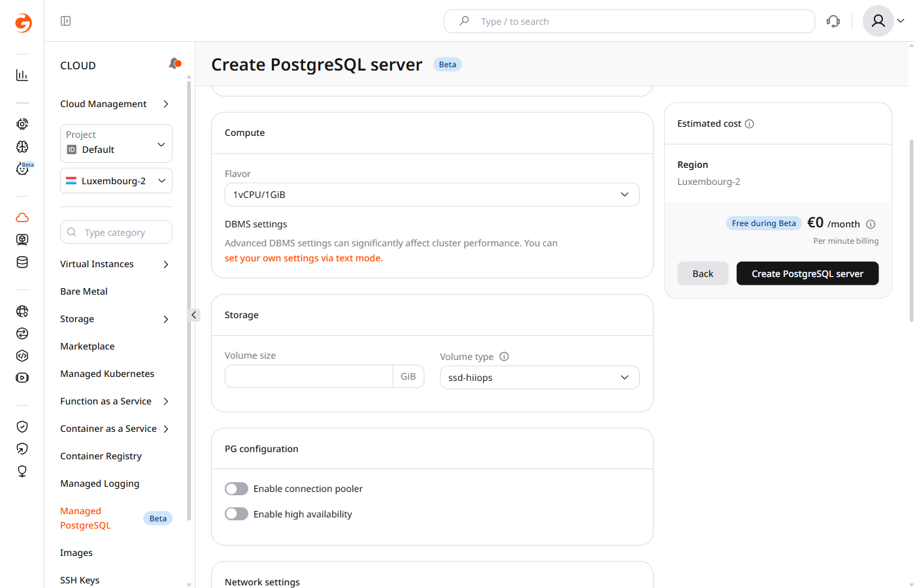Select Managed PostgreSQL menu item
Screen dimensions: 915x588
116,518
